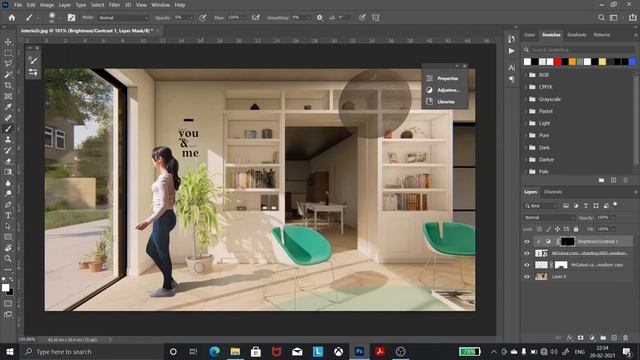Open the Paragraph panel icon

pyautogui.click(x=511, y=80)
